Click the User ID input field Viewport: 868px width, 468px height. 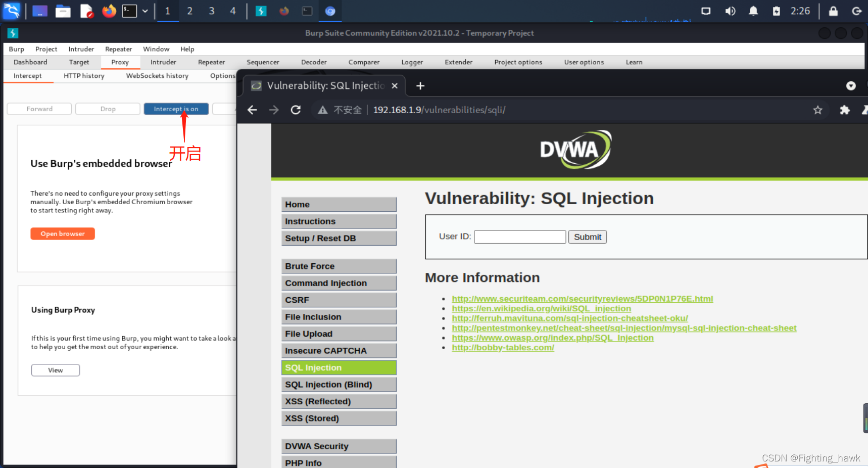click(520, 237)
